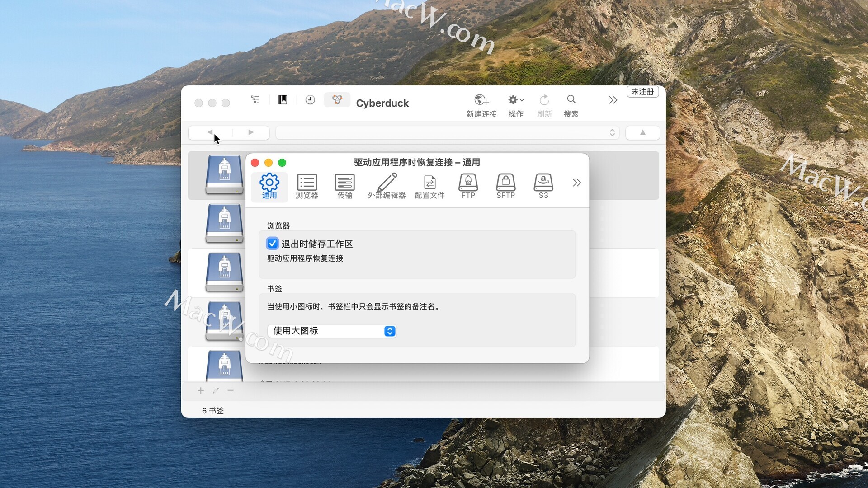Click the add bookmark plus button
Image resolution: width=868 pixels, height=488 pixels.
tap(201, 390)
